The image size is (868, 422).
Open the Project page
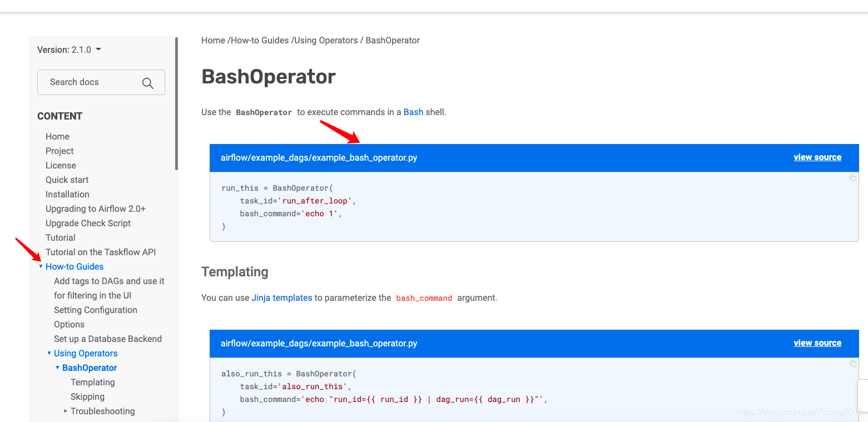tap(59, 151)
